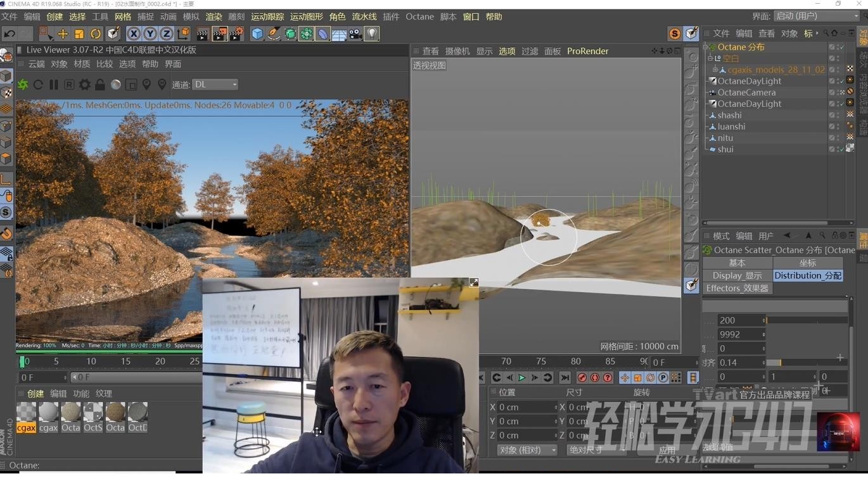Open Render Settings clapperboard with gear
This screenshot has width=868, height=488.
point(236,34)
